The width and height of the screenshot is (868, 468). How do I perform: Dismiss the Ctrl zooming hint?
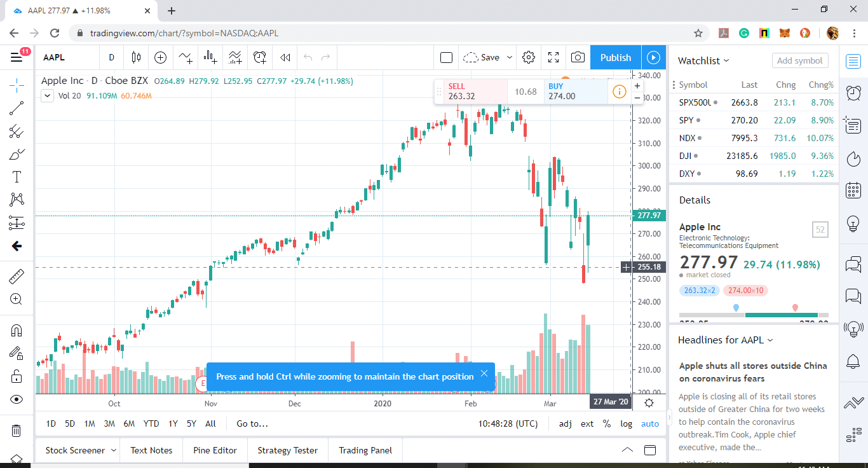(x=484, y=373)
